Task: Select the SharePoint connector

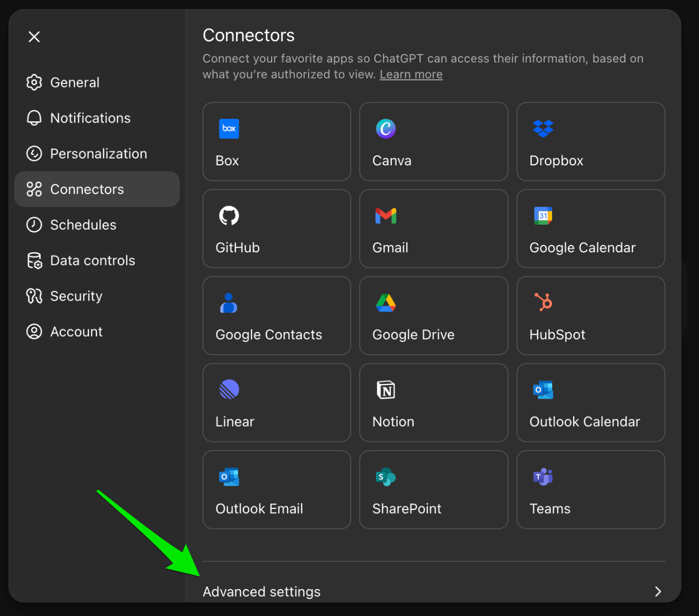Action: click(x=433, y=489)
